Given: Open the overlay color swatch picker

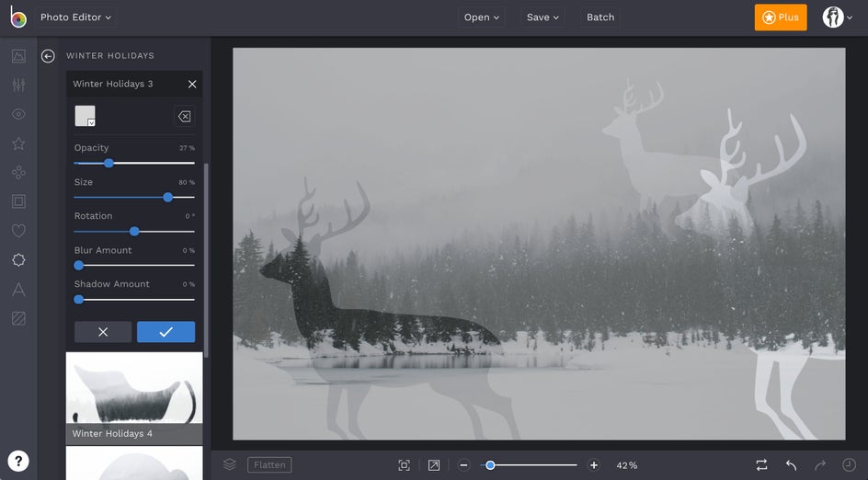Looking at the screenshot, I should point(86,116).
